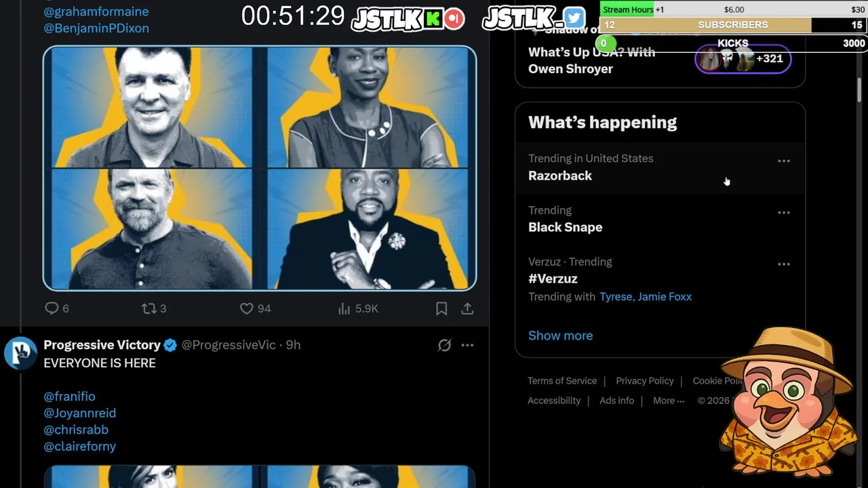Open Progressive Victory profile avatar
868x488 pixels.
[20, 353]
